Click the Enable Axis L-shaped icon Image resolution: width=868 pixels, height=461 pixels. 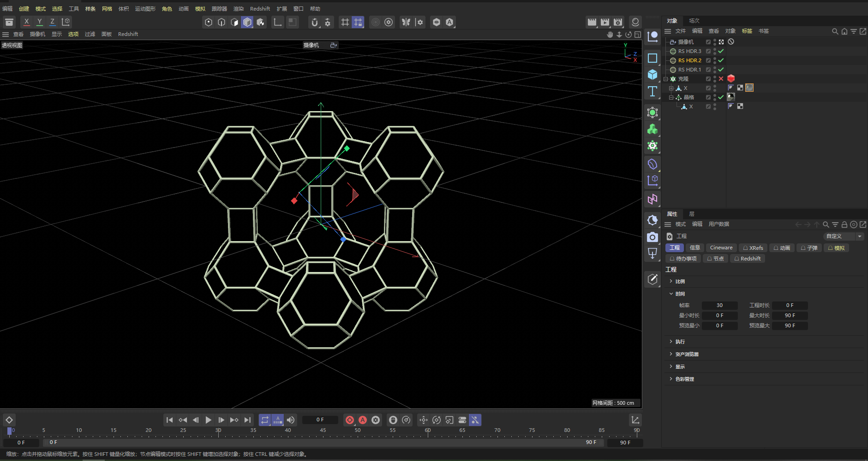coord(277,22)
